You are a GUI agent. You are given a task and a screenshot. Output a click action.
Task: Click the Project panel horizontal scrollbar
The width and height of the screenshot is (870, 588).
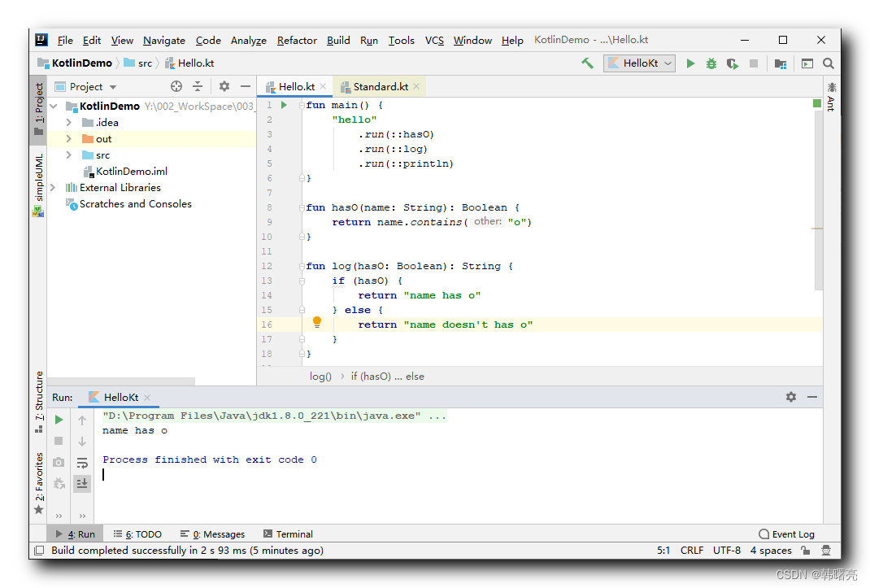[121, 381]
